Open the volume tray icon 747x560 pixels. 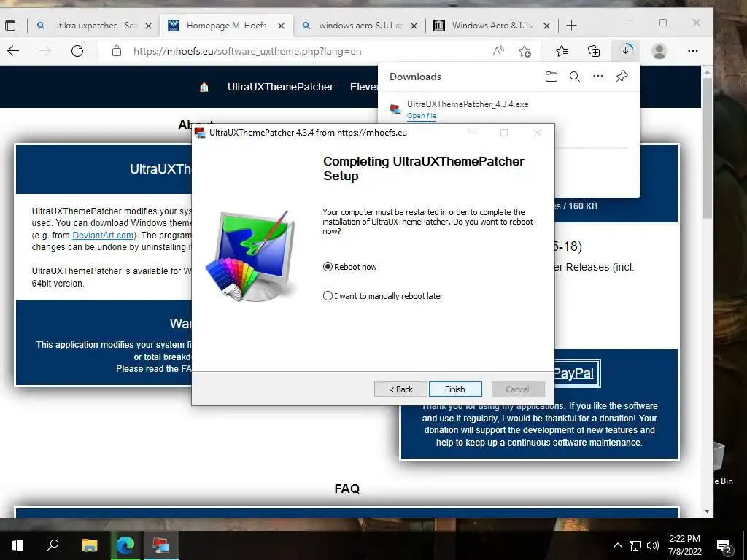coord(653,545)
